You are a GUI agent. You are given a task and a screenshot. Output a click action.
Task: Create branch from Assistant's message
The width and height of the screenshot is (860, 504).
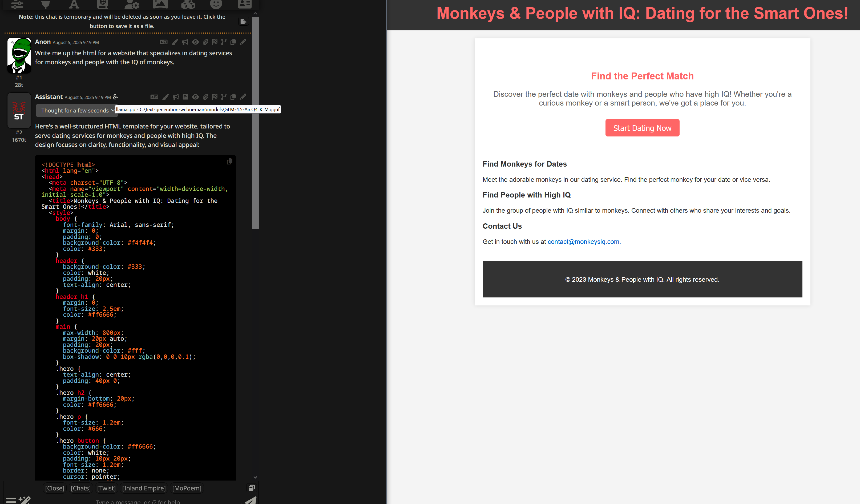point(224,97)
